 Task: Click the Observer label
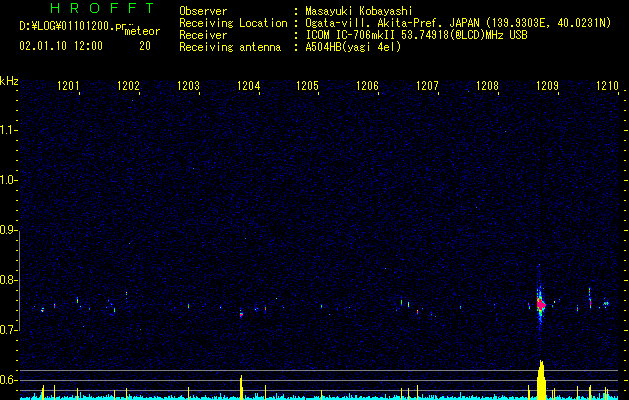coord(203,11)
